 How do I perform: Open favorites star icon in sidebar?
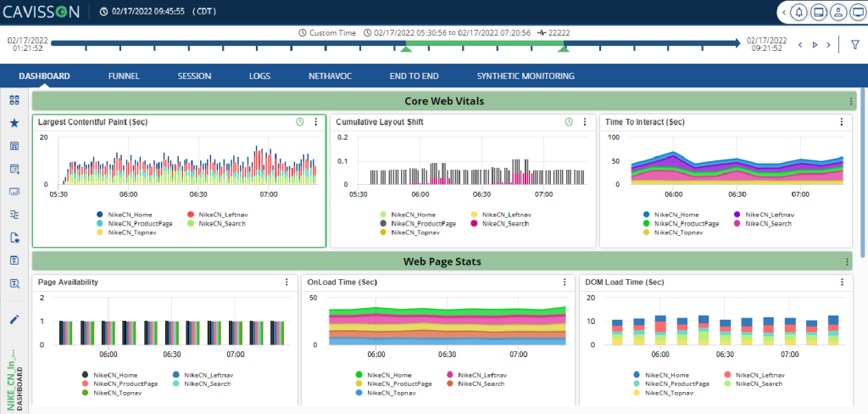pyautogui.click(x=15, y=123)
